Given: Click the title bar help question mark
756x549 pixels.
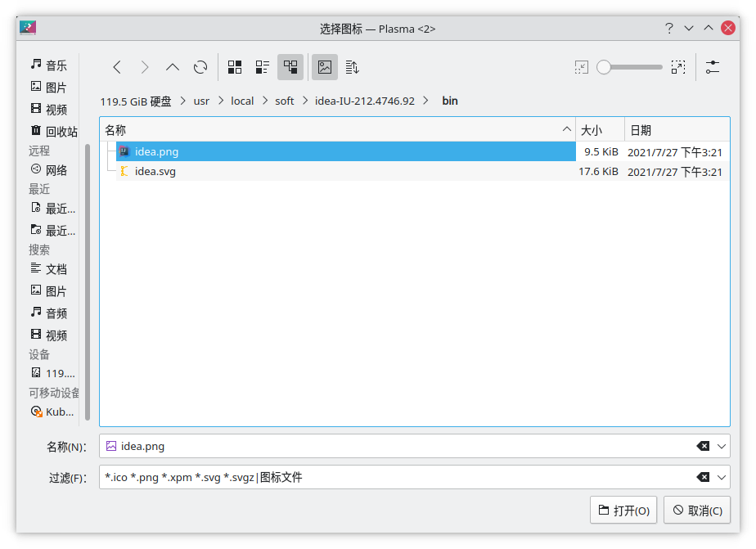Looking at the screenshot, I should [x=669, y=29].
